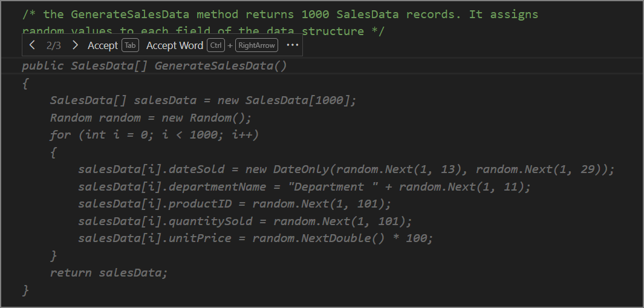This screenshot has height=308, width=644.
Task: Click the Ctrl key hint
Action: point(216,45)
